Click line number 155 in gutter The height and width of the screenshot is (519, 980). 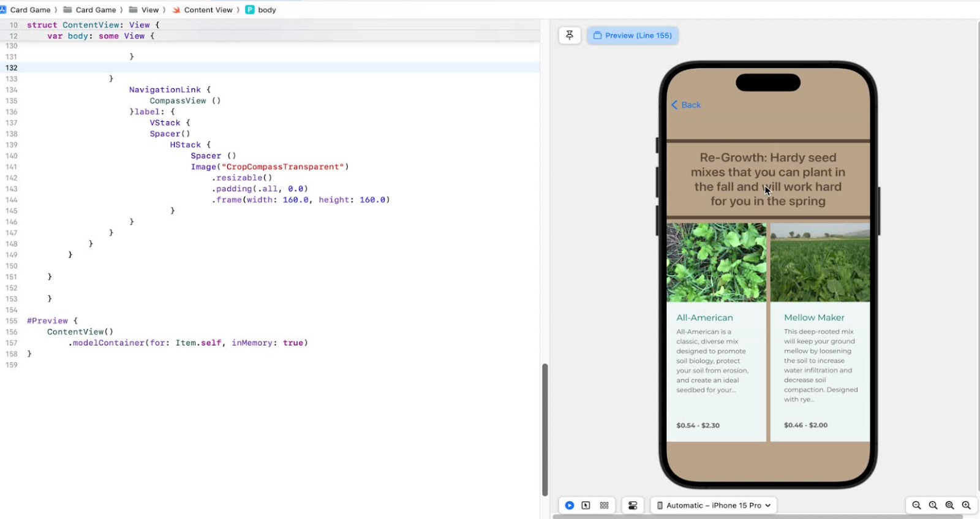coord(12,320)
